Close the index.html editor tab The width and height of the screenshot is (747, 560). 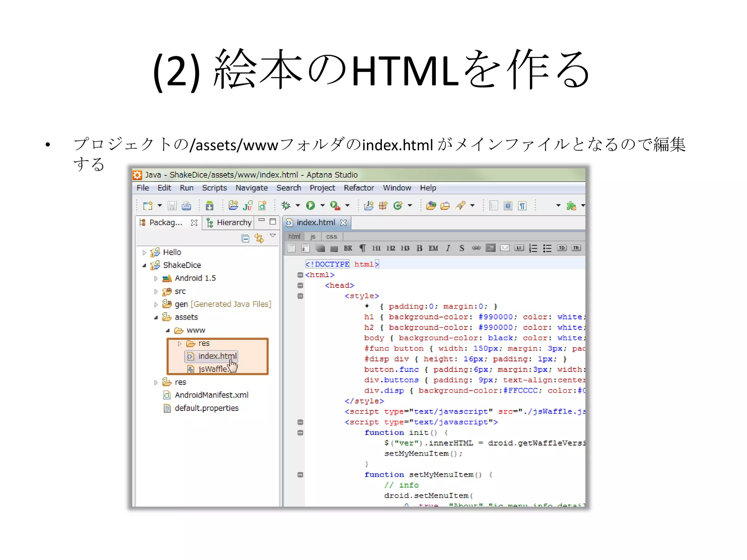[x=343, y=222]
